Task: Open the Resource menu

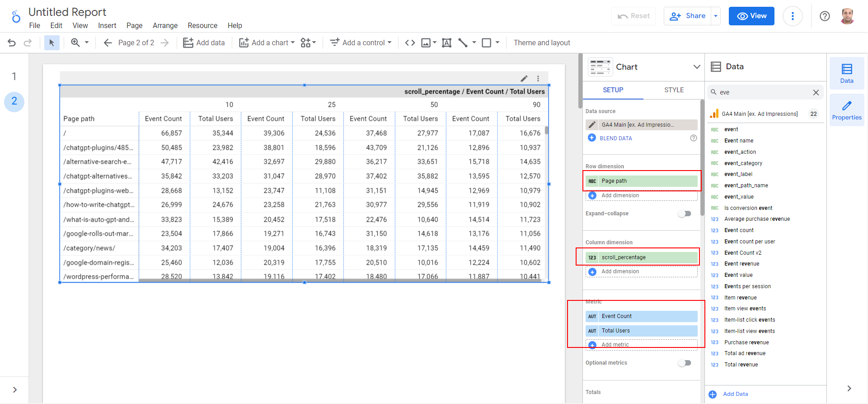Action: coord(202,25)
